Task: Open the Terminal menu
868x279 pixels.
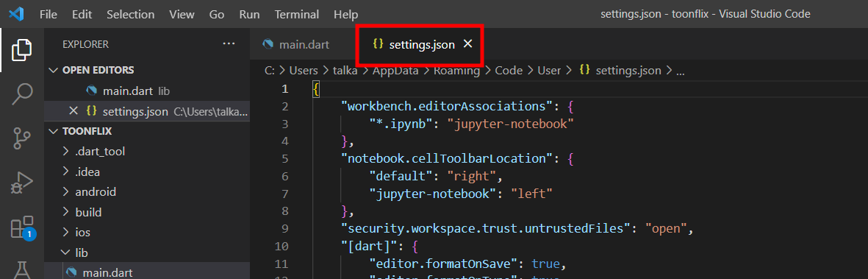Action: [297, 15]
